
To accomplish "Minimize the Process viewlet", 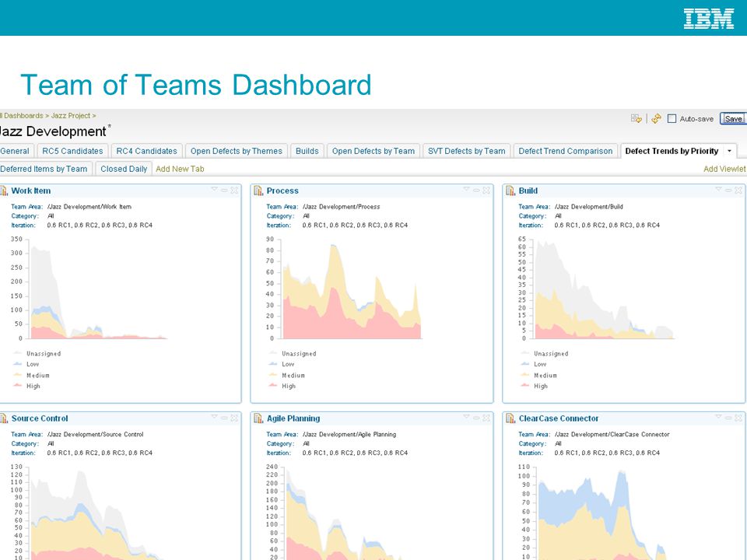I will [476, 190].
